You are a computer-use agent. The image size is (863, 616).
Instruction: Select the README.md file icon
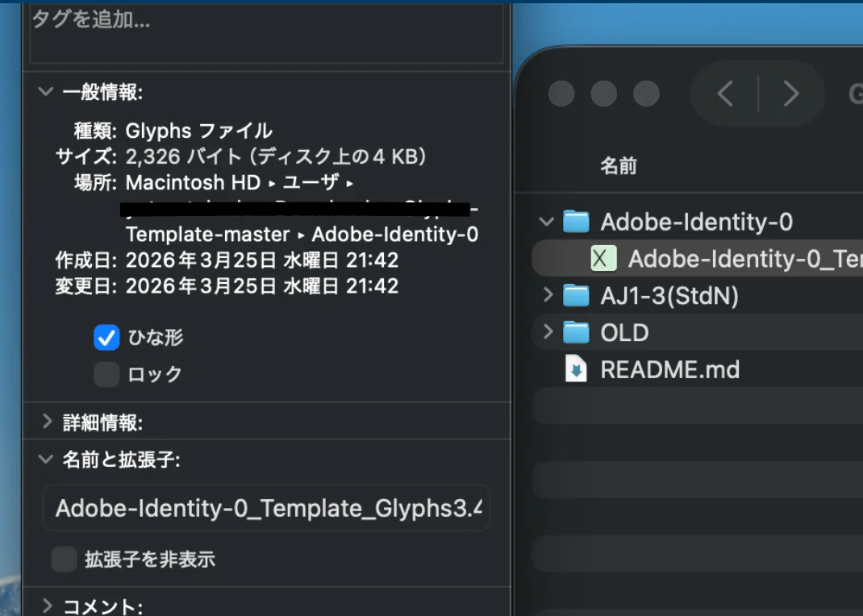coord(576,369)
